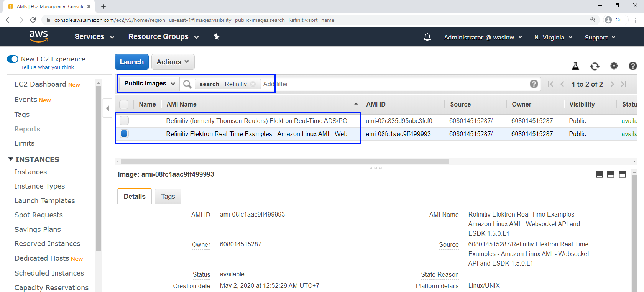644x292 pixels.
Task: Open Tags in the sidebar
Action: [x=22, y=115]
